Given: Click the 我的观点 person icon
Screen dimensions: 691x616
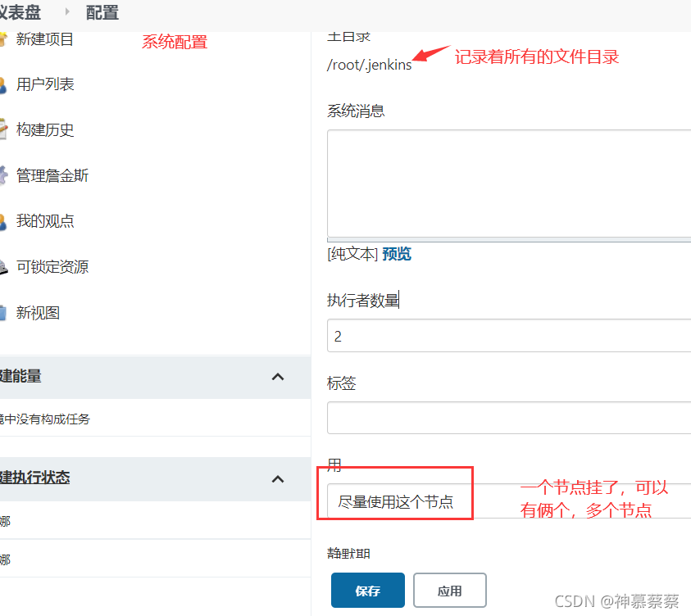Looking at the screenshot, I should (x=3, y=221).
